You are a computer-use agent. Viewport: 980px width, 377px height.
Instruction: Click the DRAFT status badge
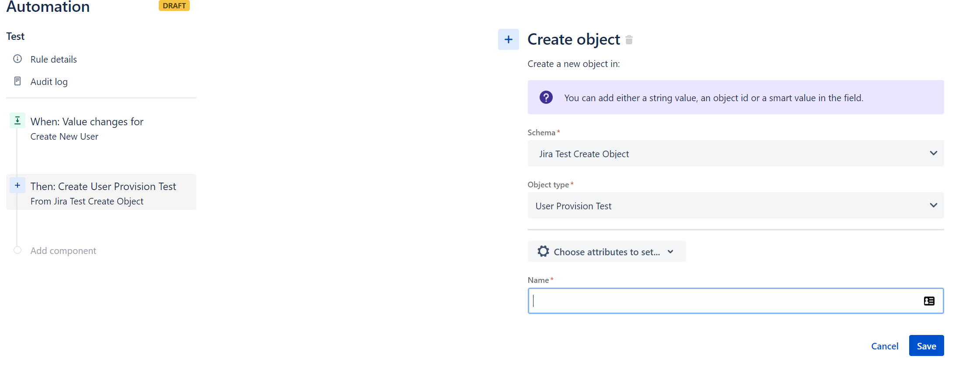(x=174, y=6)
